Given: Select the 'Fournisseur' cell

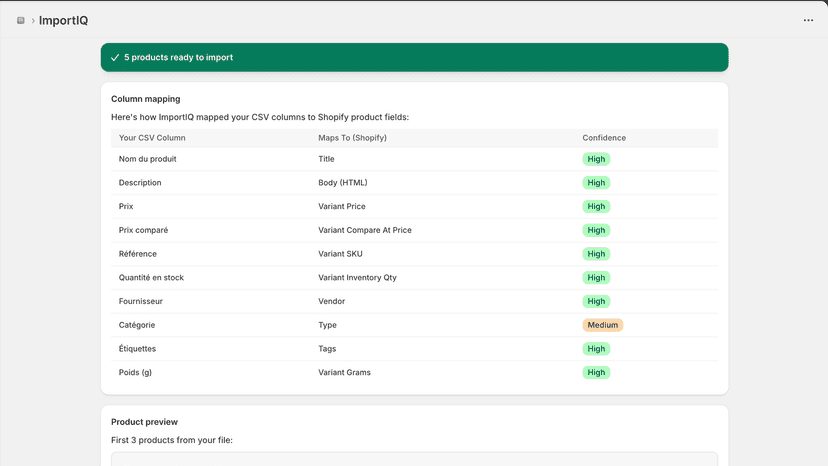Looking at the screenshot, I should point(140,302).
